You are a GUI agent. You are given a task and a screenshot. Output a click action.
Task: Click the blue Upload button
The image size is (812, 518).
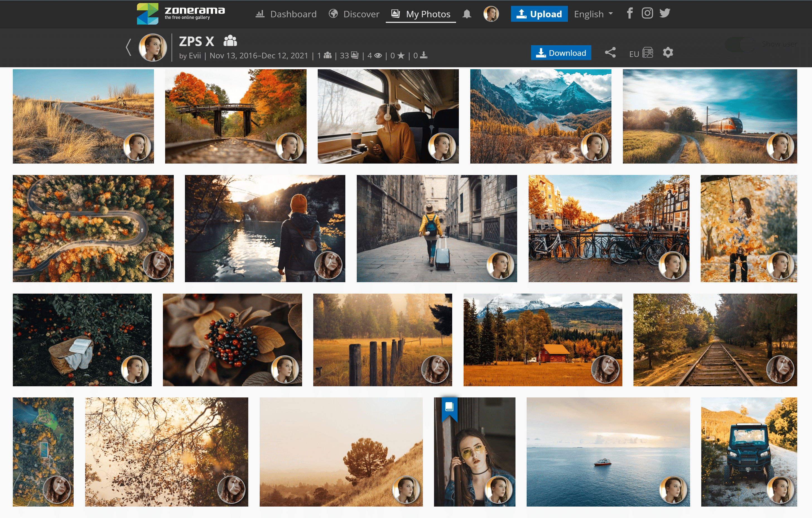539,14
